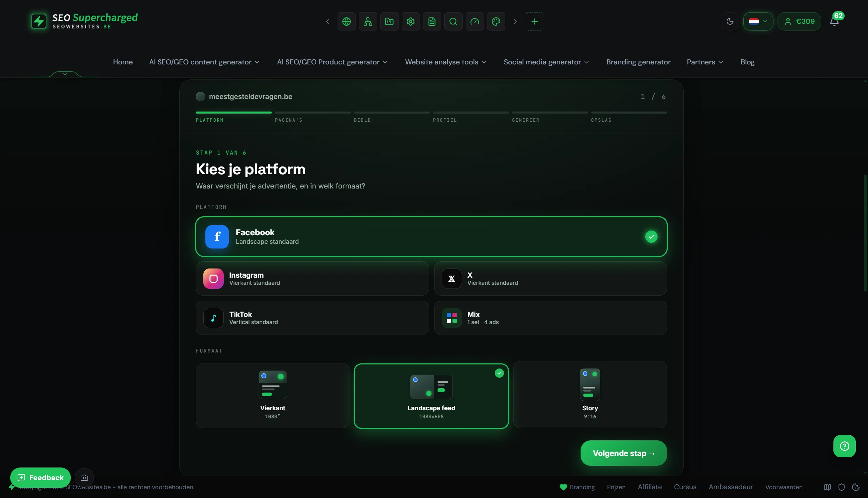Viewport: 868px width, 498px height.
Task: Open the €309 account button
Action: (799, 22)
